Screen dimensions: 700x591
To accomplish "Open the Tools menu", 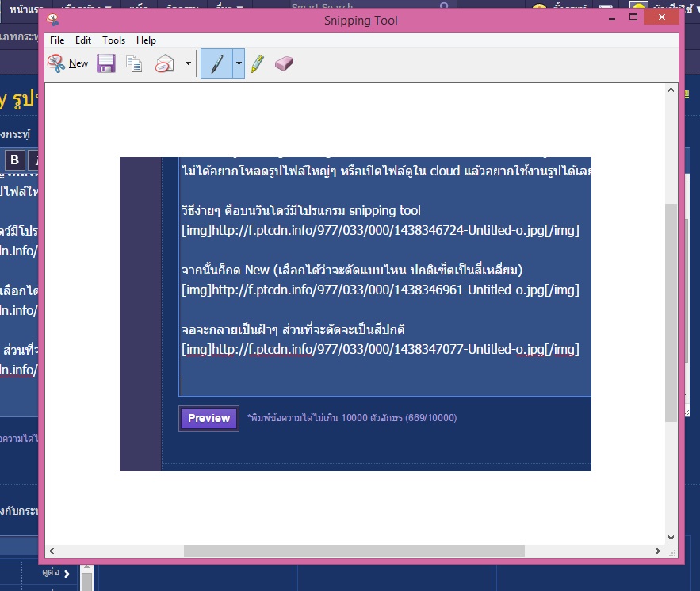I will point(114,40).
